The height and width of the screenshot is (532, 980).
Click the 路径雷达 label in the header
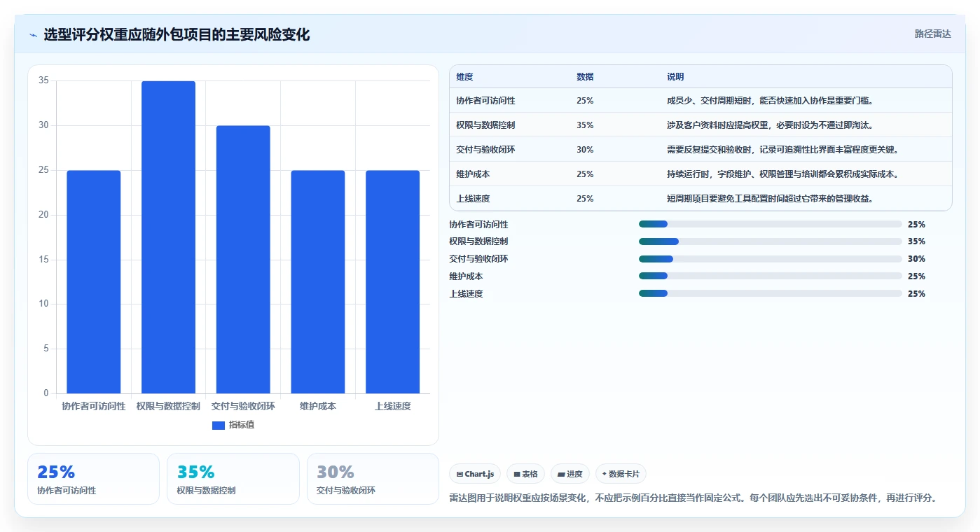coord(932,34)
